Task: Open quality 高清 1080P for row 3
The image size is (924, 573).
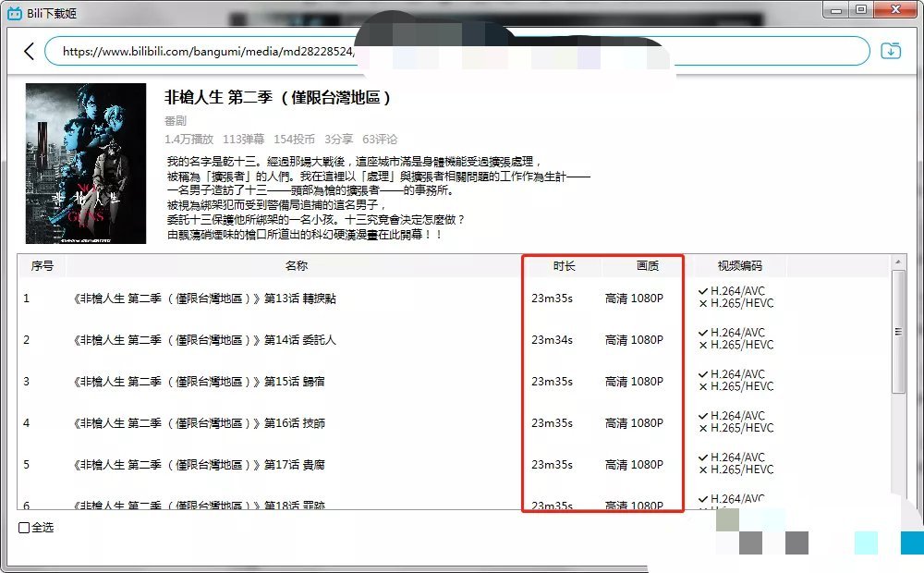Action: point(634,382)
